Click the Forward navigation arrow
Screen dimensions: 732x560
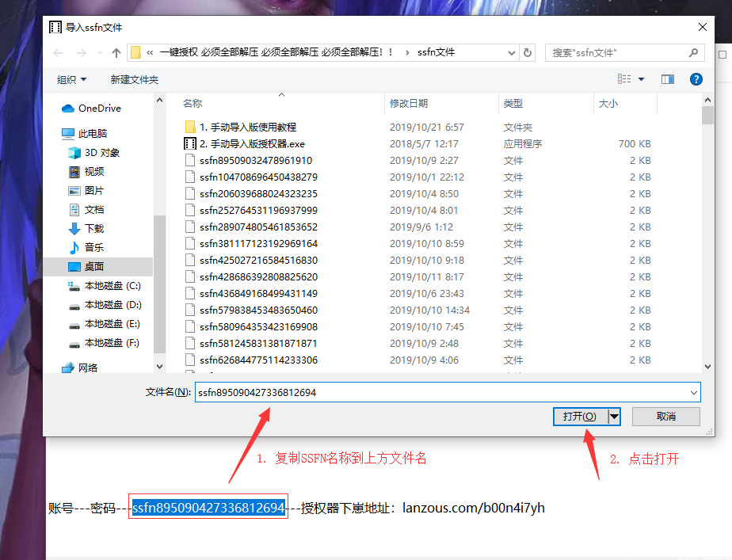(82, 53)
